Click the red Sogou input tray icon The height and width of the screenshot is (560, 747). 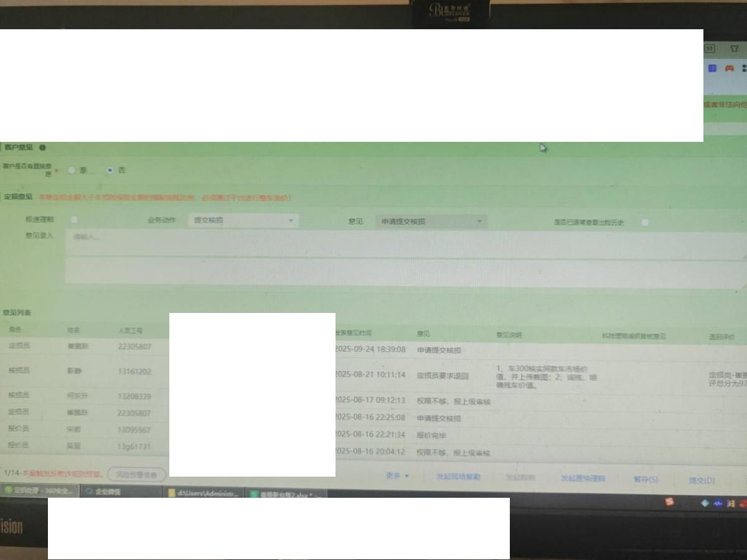tap(669, 502)
